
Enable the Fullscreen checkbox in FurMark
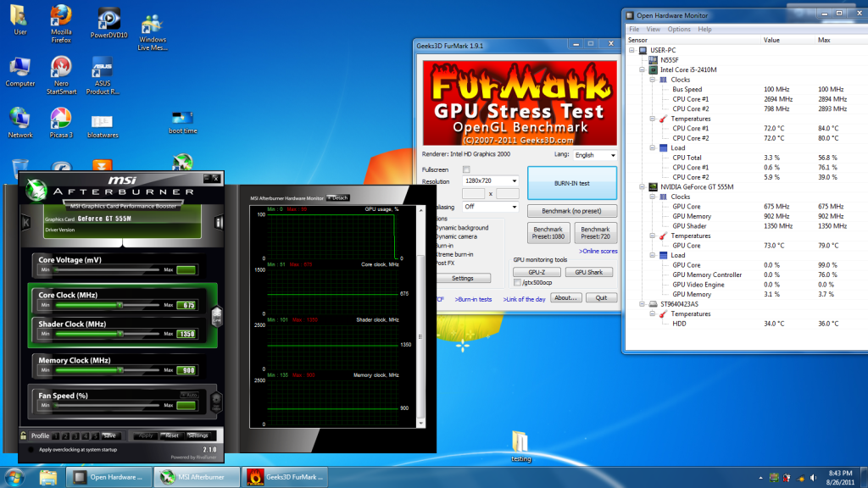[466, 169]
